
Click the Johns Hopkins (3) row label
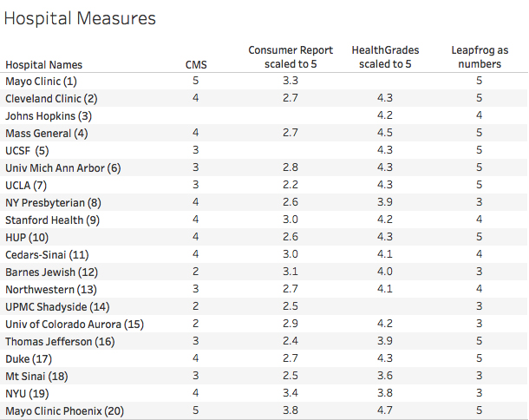(48, 115)
